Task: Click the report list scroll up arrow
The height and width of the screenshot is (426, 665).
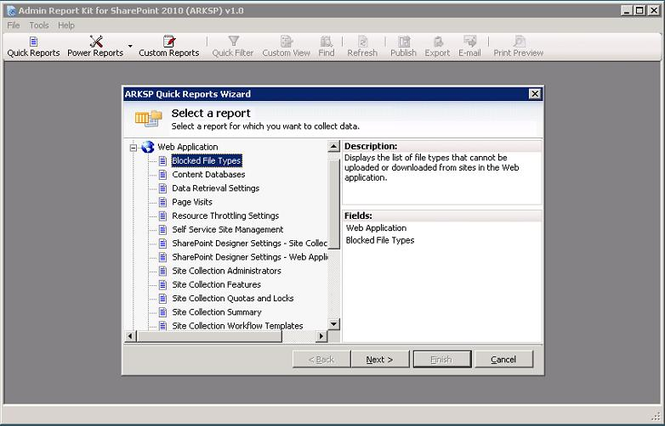Action: coord(334,146)
